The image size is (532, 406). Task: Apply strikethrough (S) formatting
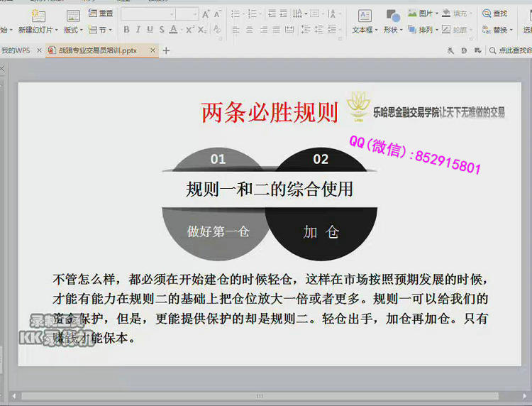(x=161, y=30)
